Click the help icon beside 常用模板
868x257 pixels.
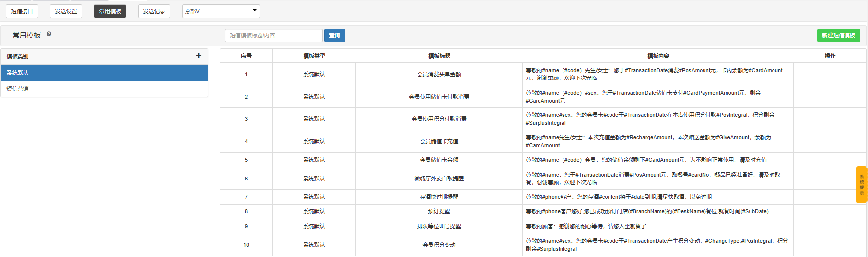49,35
